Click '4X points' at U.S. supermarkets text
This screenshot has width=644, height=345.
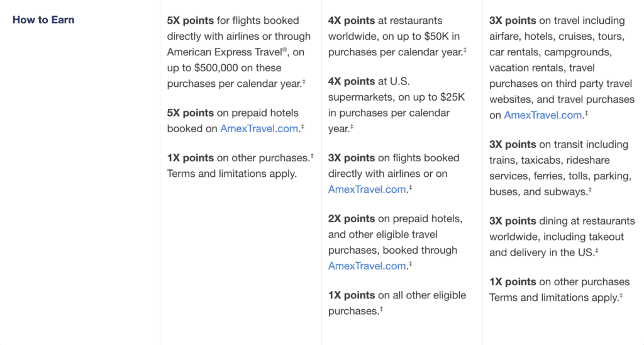[x=352, y=81]
